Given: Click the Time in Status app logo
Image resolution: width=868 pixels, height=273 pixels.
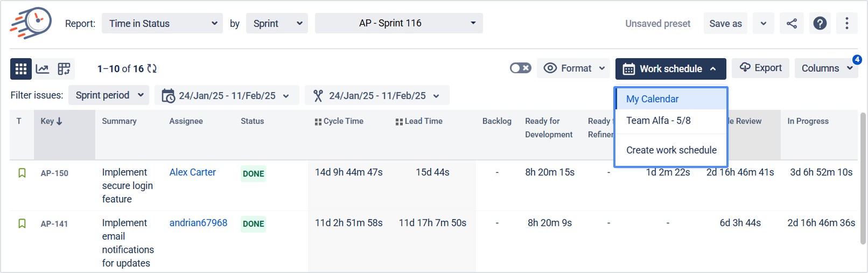Looking at the screenshot, I should [x=31, y=23].
